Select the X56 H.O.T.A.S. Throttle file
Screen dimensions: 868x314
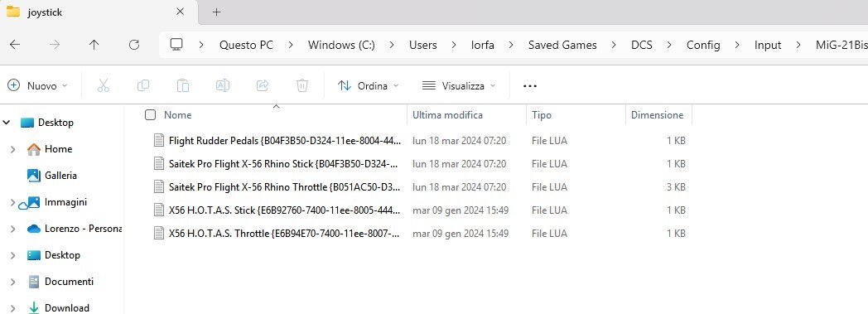(x=285, y=234)
